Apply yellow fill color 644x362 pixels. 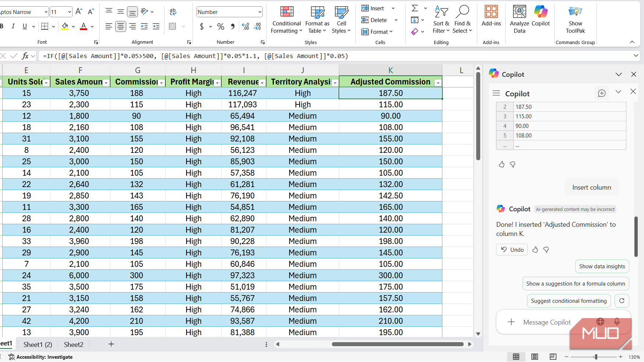click(x=65, y=26)
